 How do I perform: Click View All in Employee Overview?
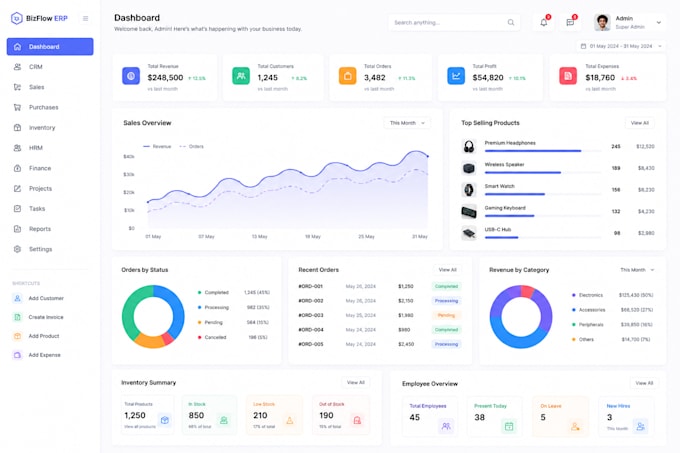[644, 383]
